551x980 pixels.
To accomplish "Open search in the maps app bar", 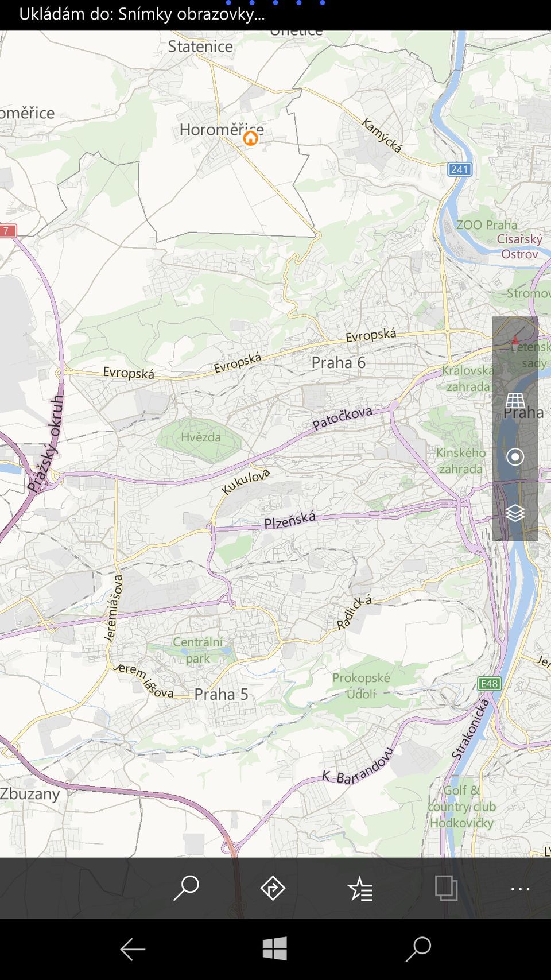I will [186, 888].
